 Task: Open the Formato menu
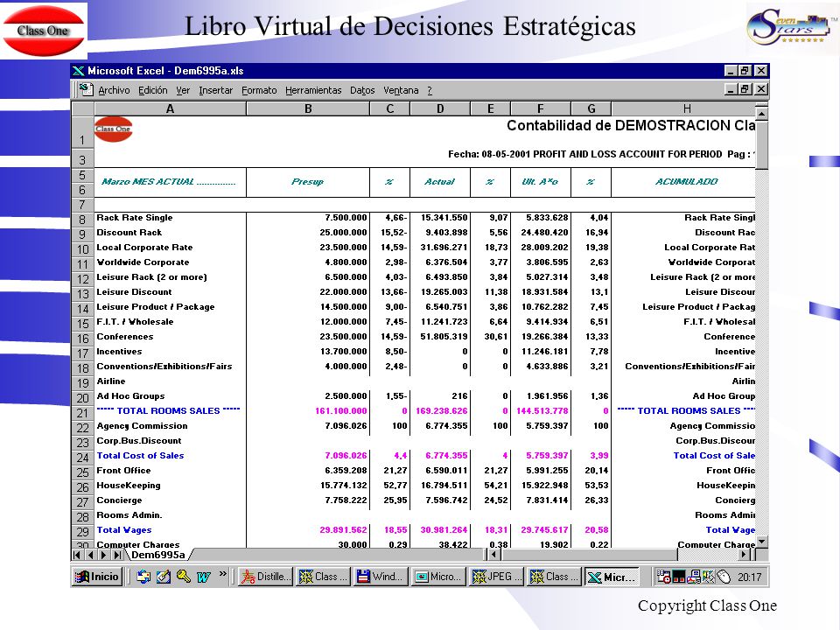coord(259,90)
